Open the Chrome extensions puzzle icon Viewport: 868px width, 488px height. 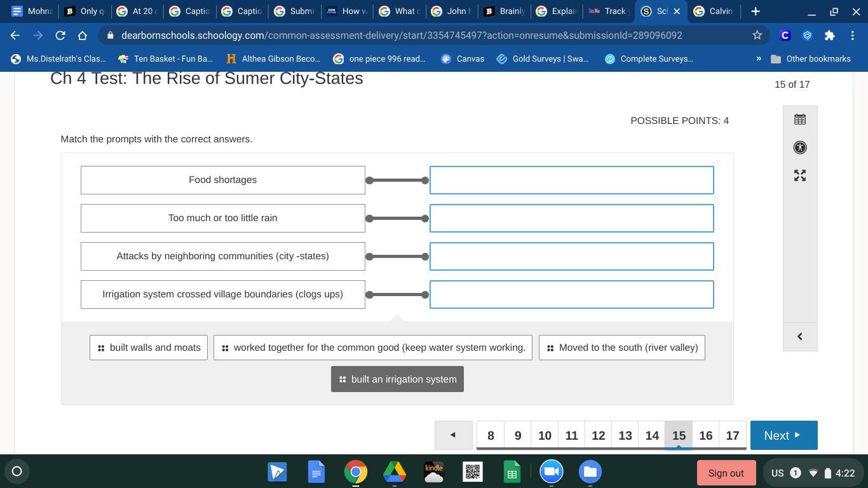829,36
